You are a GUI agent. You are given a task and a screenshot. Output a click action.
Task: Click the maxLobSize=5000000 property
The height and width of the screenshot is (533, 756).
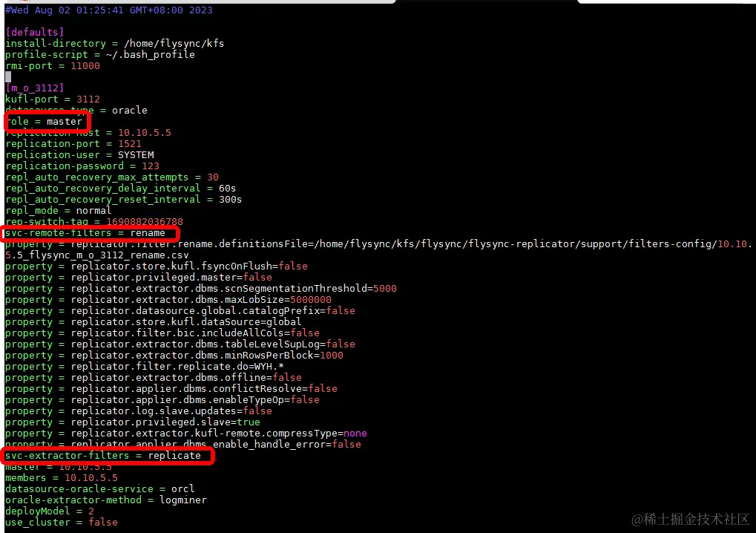click(x=168, y=300)
